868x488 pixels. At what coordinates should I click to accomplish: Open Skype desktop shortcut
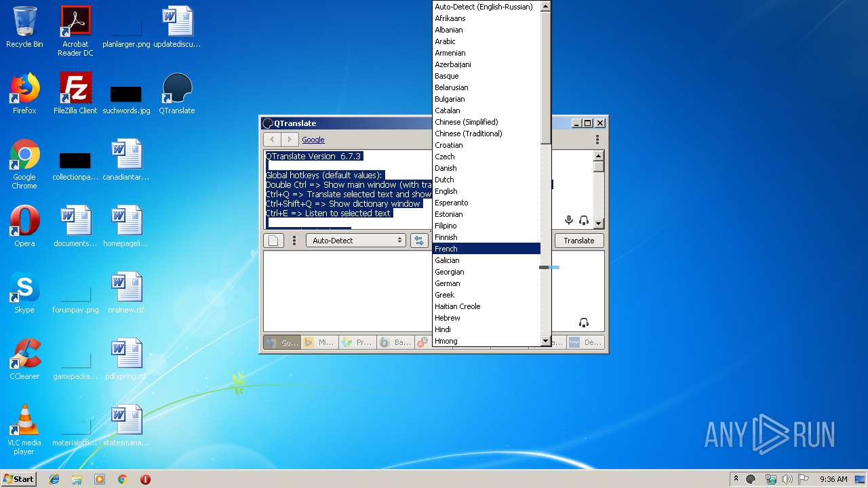[24, 293]
